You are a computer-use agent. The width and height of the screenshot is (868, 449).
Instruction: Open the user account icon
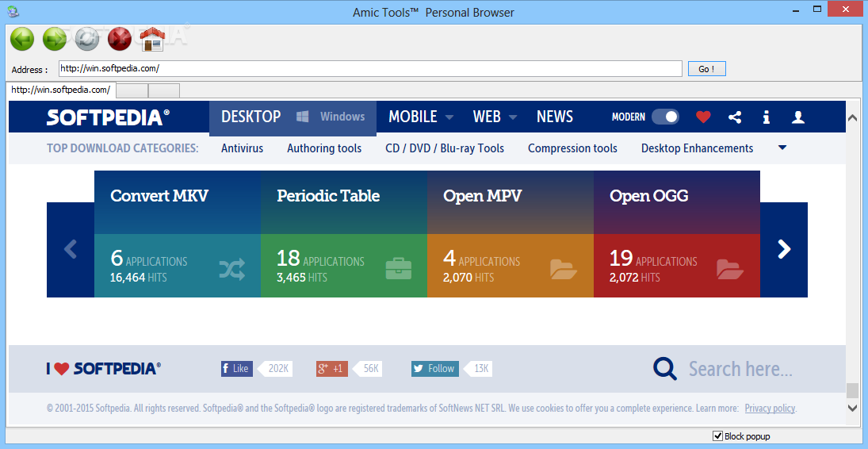click(797, 117)
